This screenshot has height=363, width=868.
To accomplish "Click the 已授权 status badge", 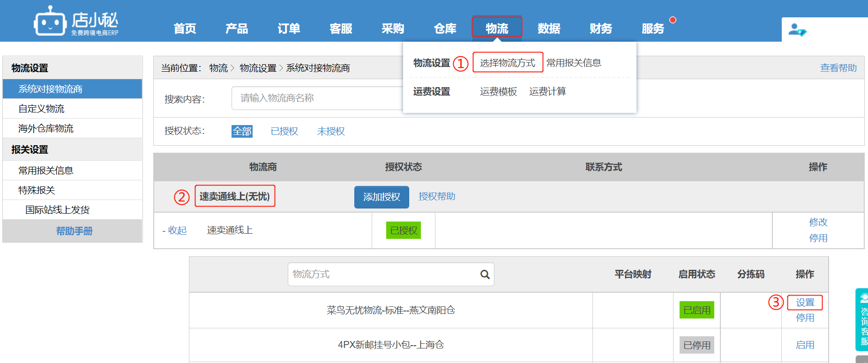I will coord(404,230).
